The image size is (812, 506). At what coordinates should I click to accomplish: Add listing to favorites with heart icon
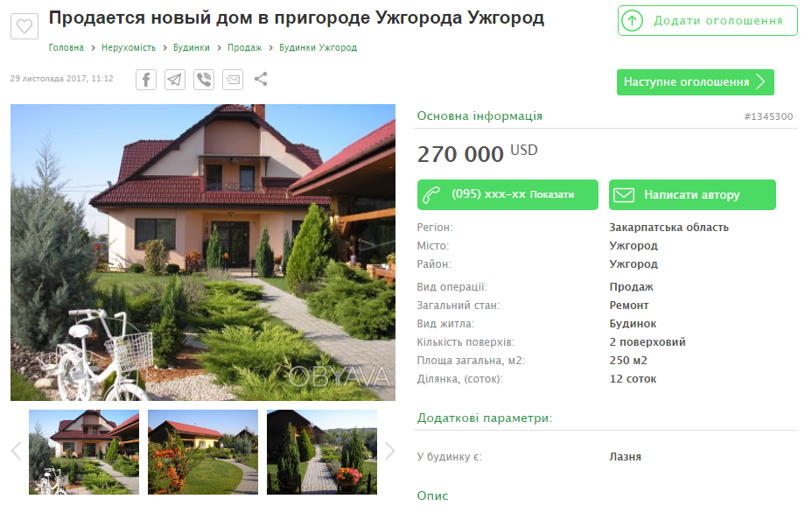click(24, 26)
